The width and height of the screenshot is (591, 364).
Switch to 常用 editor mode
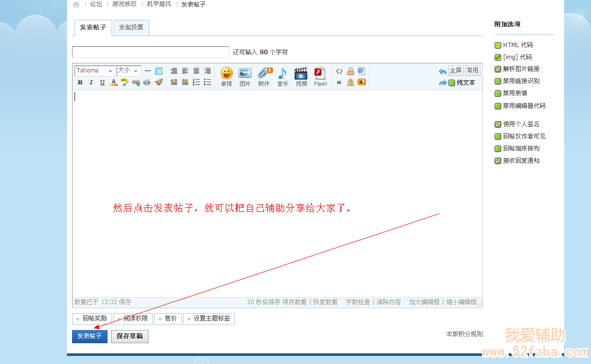[x=472, y=70]
